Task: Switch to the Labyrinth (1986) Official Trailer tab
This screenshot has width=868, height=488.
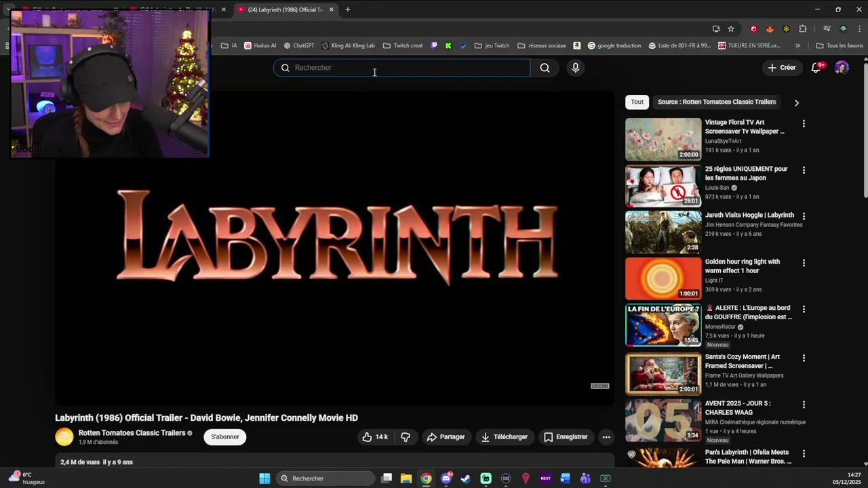Action: [285, 9]
